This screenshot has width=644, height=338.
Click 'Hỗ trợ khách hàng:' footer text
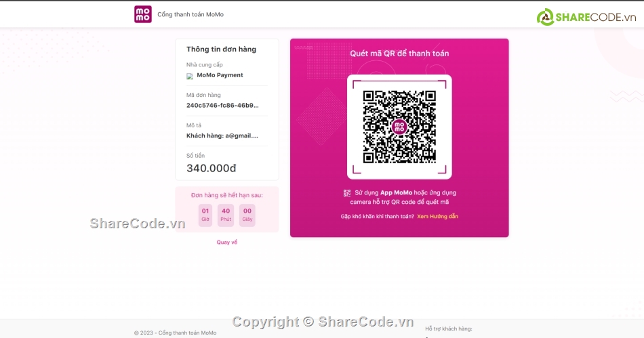(x=449, y=329)
